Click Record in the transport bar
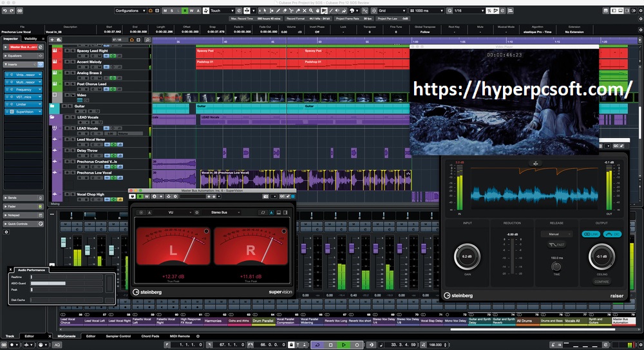Viewport: 644px width, 350px height. tap(357, 345)
